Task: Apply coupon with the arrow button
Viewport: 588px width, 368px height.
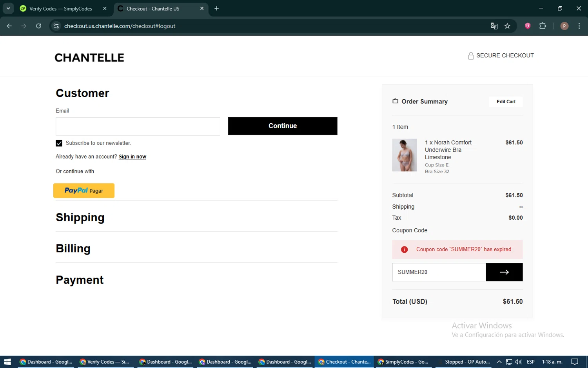Action: click(x=504, y=272)
